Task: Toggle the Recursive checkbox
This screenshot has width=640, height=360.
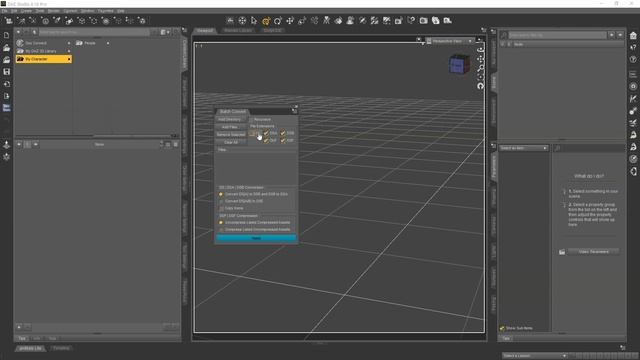Action: (251, 120)
